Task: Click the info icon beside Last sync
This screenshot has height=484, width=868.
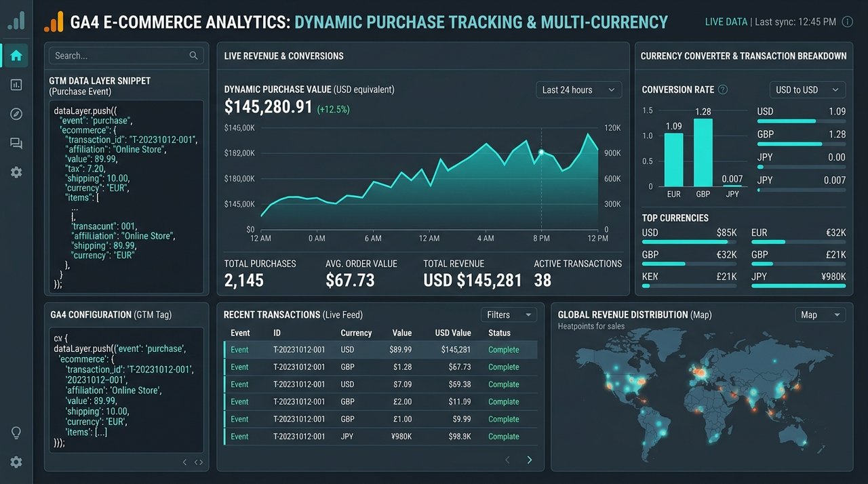Action: coord(847,22)
